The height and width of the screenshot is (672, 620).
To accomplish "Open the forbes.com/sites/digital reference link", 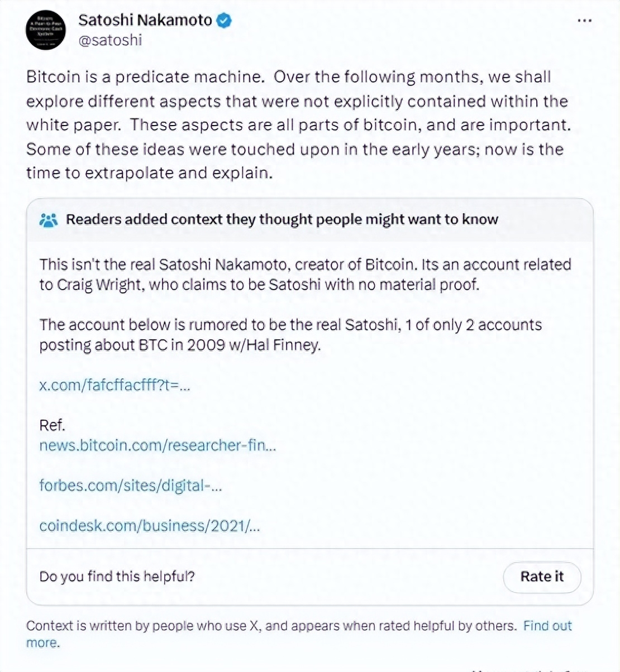I will [x=131, y=486].
